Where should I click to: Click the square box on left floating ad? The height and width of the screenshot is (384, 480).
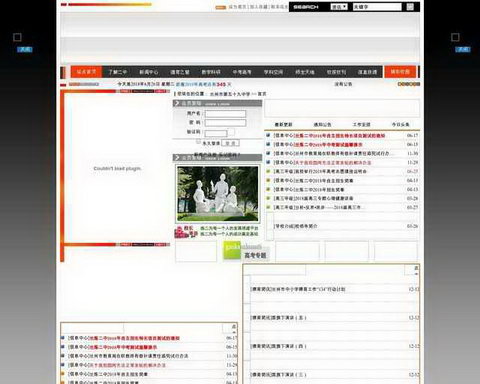point(17,37)
